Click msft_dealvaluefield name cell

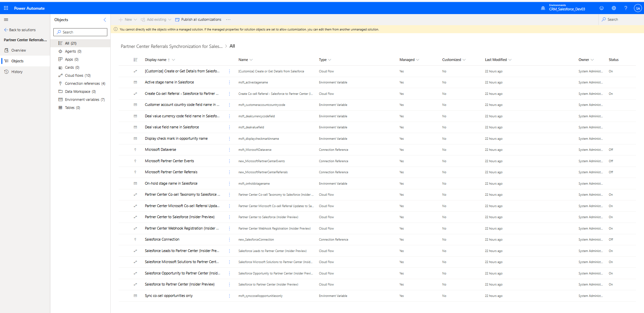click(x=251, y=127)
